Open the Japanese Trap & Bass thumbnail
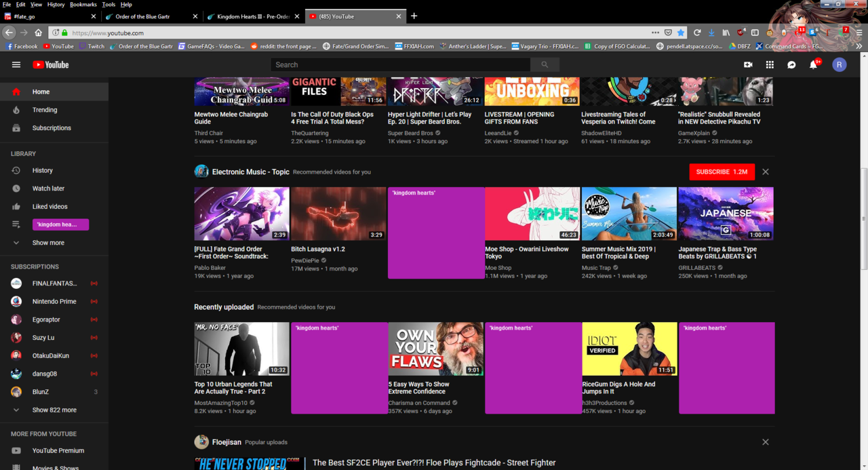 click(x=726, y=214)
